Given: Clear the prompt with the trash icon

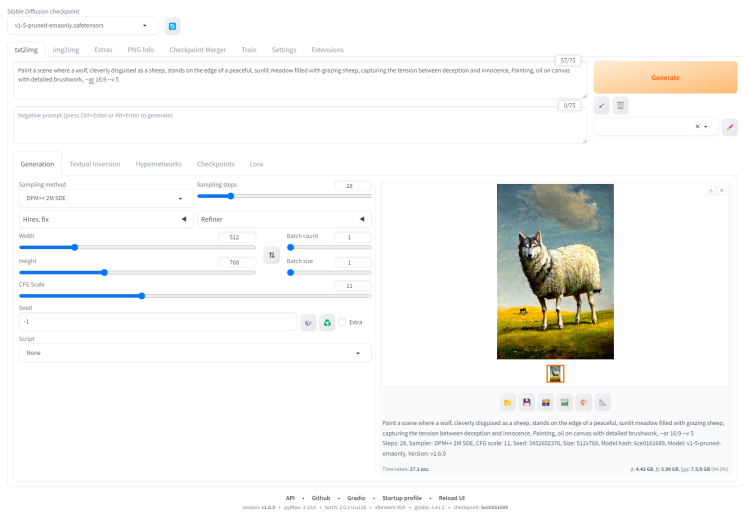Looking at the screenshot, I should (620, 106).
